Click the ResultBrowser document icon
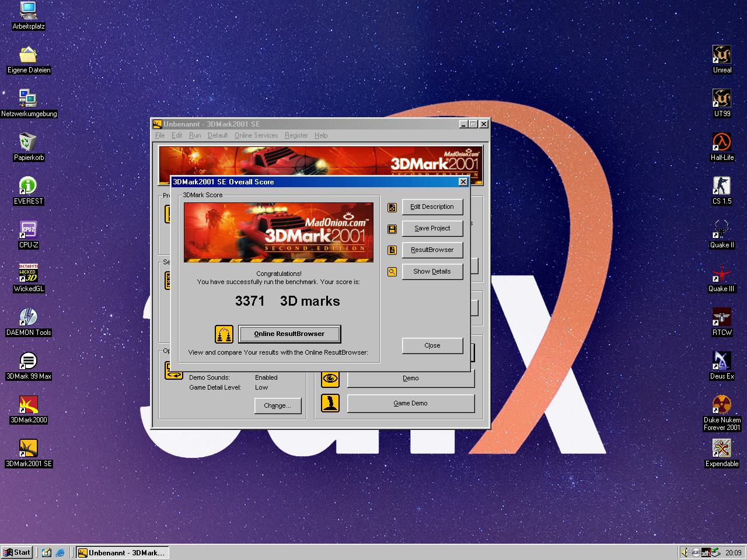 [x=392, y=250]
